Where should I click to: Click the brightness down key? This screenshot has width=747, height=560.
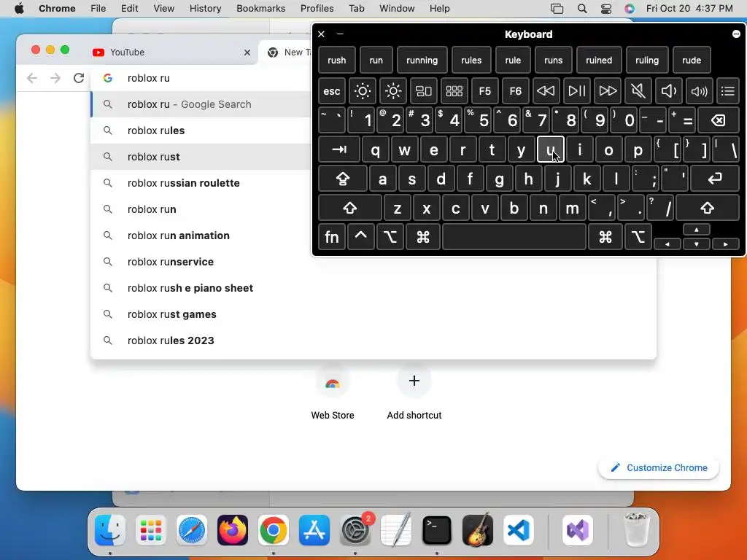(x=363, y=91)
